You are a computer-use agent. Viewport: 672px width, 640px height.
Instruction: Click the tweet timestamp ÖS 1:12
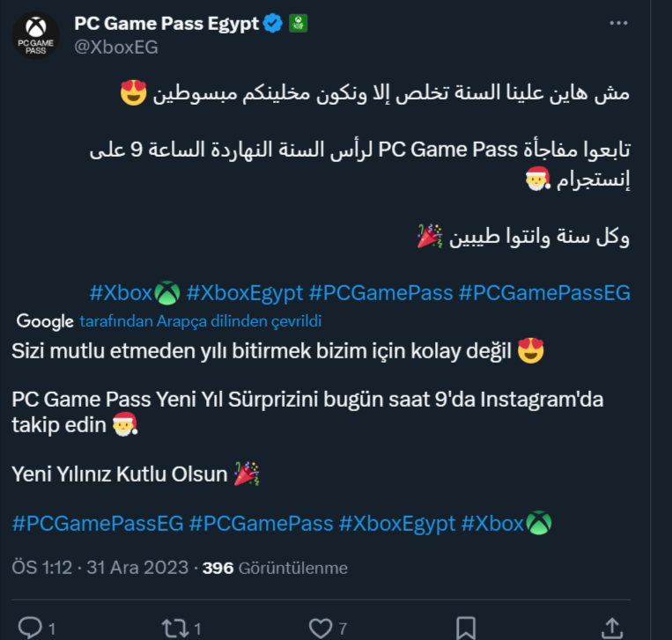tap(41, 568)
